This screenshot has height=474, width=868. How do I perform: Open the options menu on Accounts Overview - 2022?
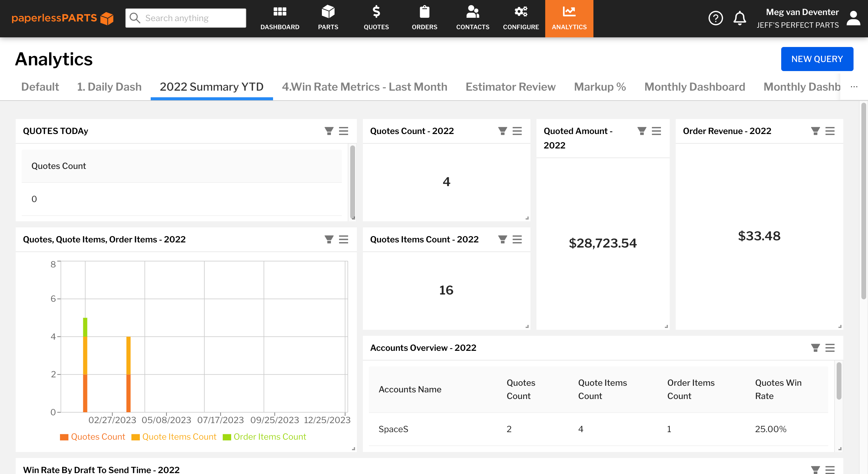[x=830, y=348]
